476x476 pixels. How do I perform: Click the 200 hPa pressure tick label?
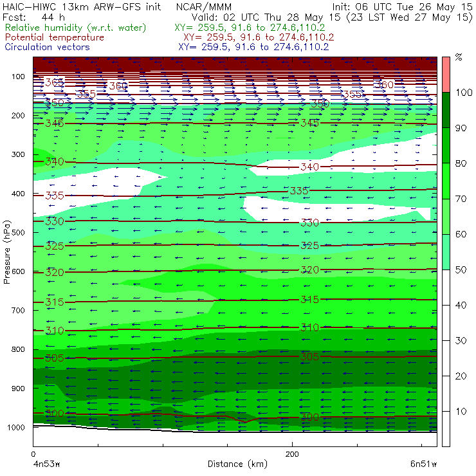pos(18,115)
